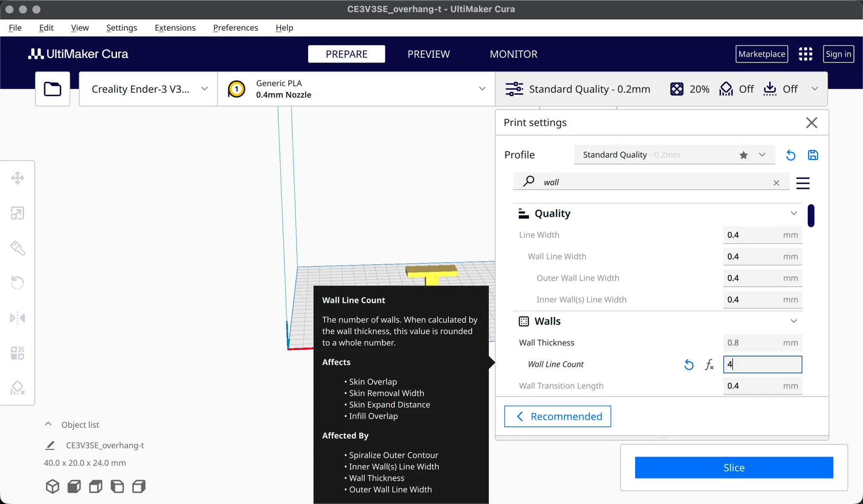The width and height of the screenshot is (863, 504).
Task: Click the settings list scrollbar
Action: click(811, 216)
